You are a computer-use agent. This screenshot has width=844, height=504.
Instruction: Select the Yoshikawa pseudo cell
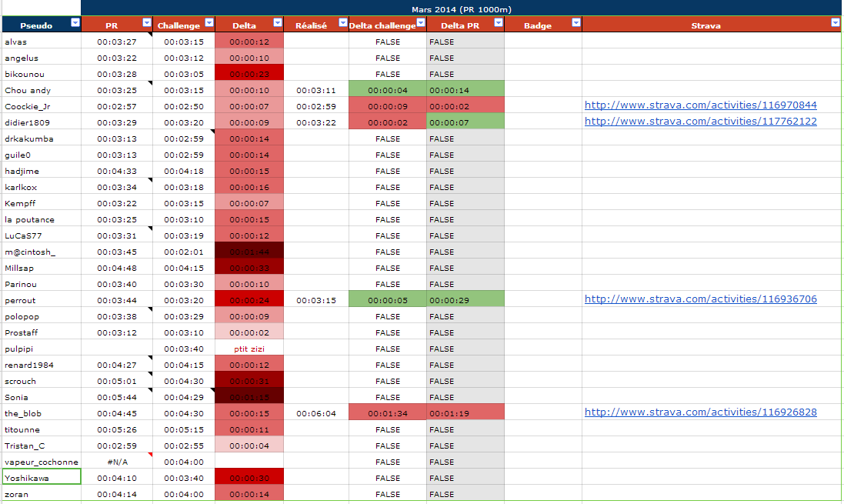click(42, 477)
